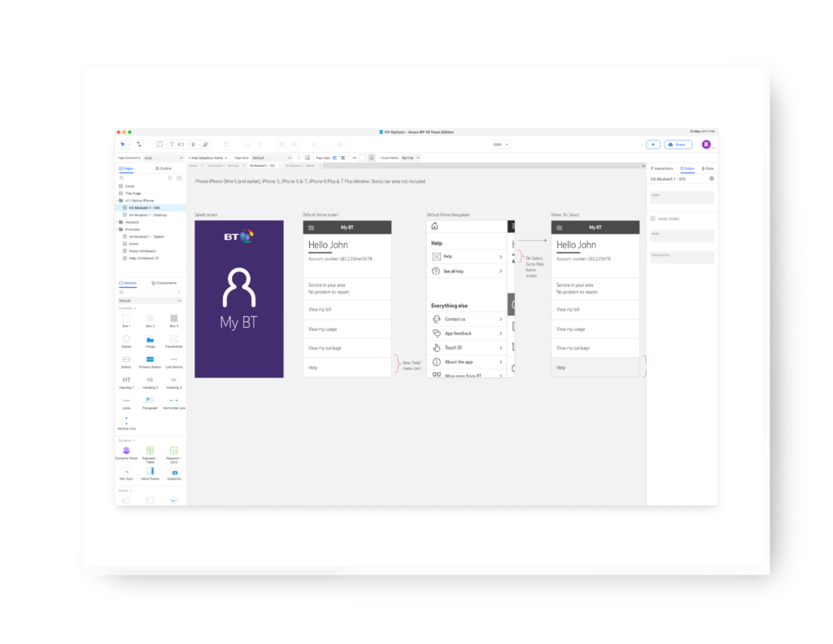The width and height of the screenshot is (833, 644).
Task: Select the Dynamic Panel widget
Action: coord(126,450)
